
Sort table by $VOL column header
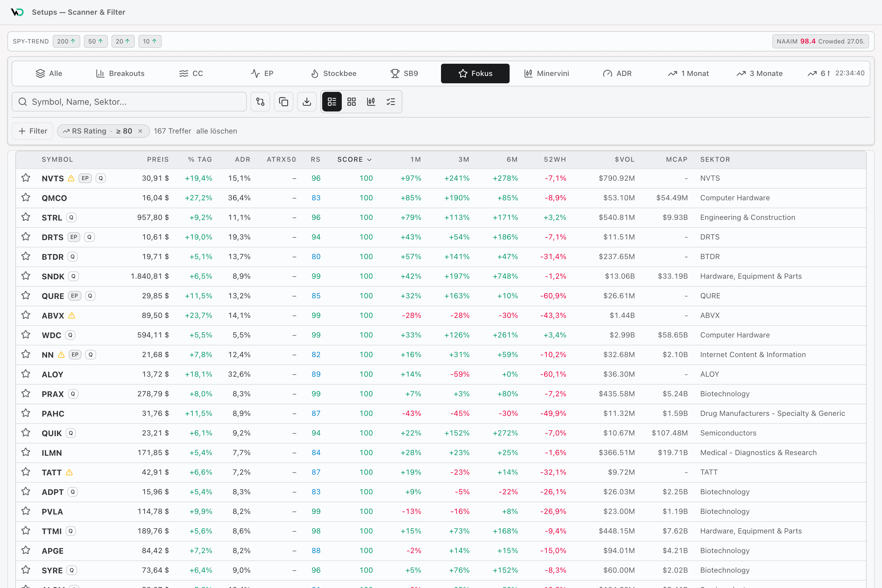pyautogui.click(x=625, y=159)
